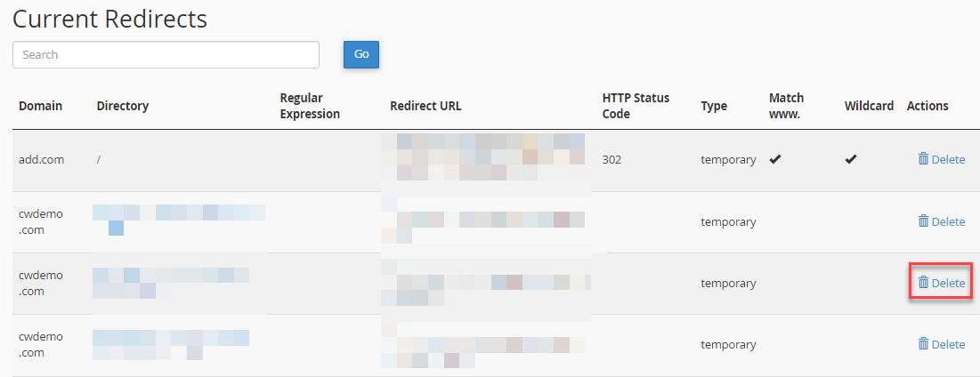Click trash icon in first cwdemo.com row
Viewport: 980px width, 377px height.
923,221
